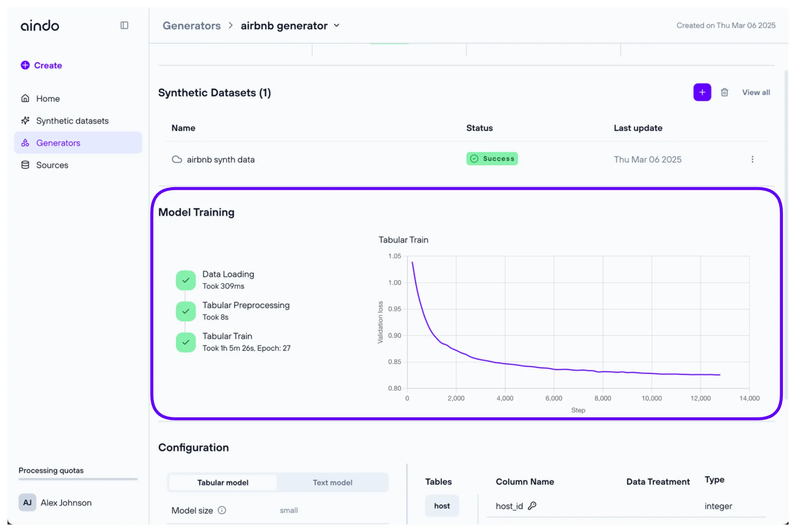
Task: Open three-dot menu for airbnb synth data
Action: coord(752,159)
